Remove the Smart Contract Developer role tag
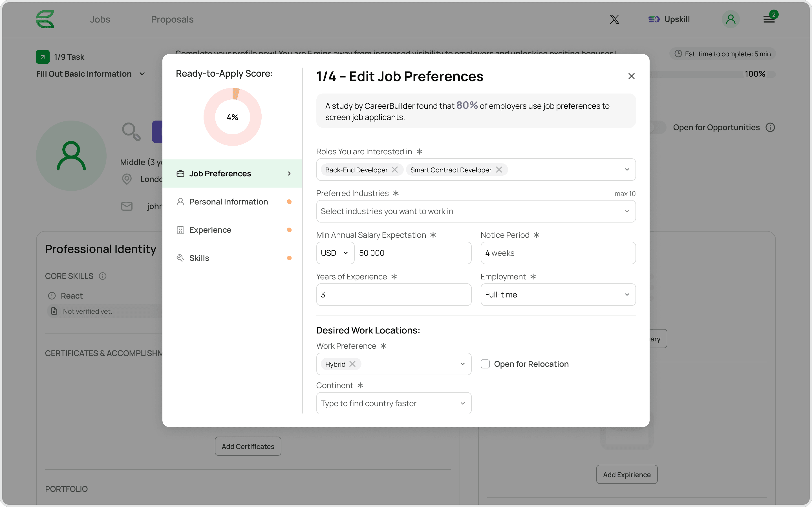Screen dimensions: 812x507 pos(499,170)
